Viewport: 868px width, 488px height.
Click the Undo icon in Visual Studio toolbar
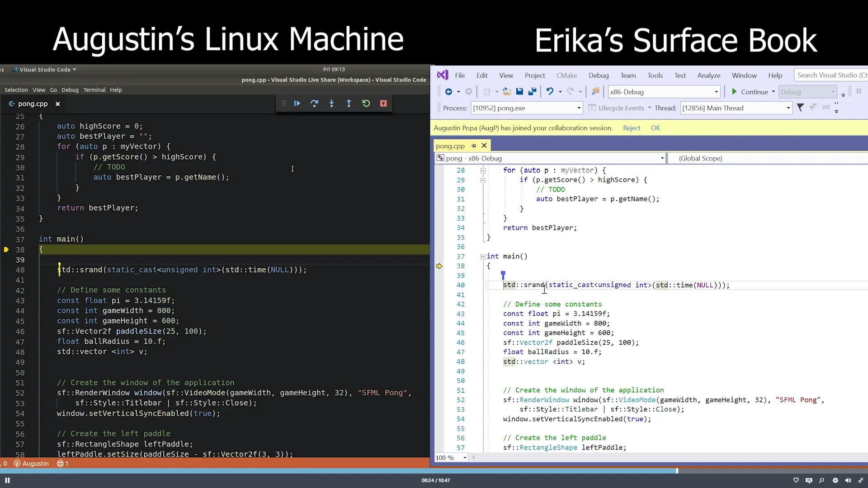(x=549, y=92)
